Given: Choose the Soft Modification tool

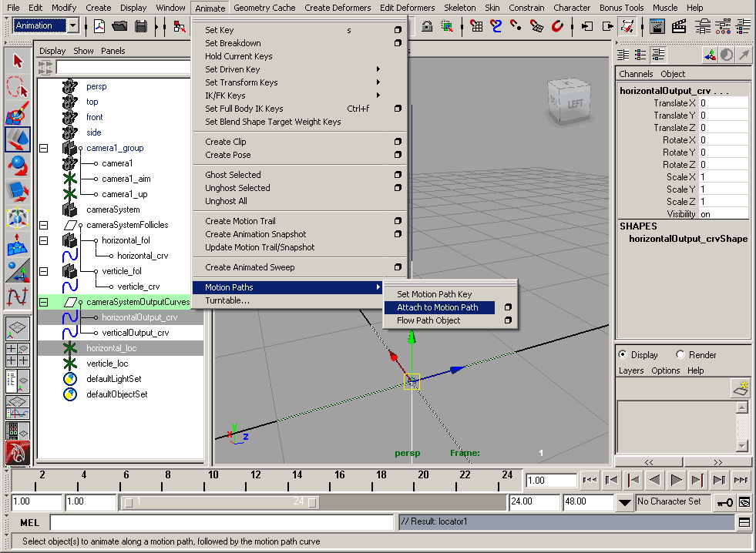Looking at the screenshot, I should click(x=18, y=244).
